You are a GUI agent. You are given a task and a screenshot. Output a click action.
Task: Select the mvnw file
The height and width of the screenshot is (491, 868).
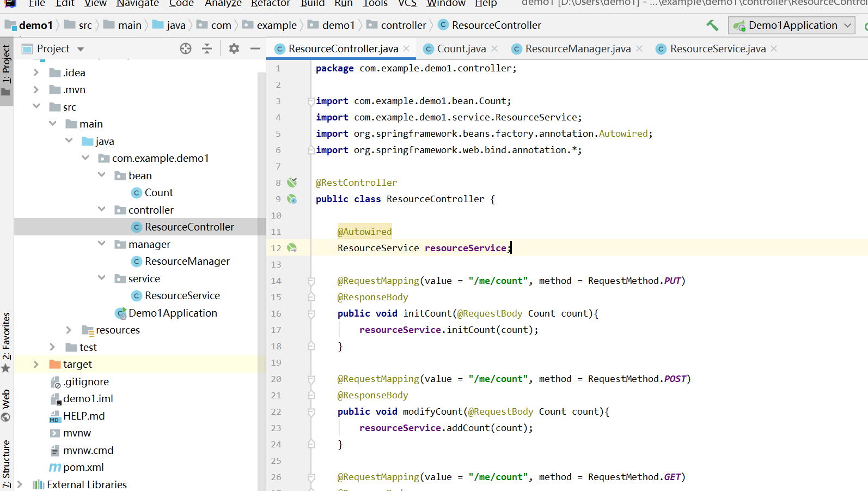point(70,433)
